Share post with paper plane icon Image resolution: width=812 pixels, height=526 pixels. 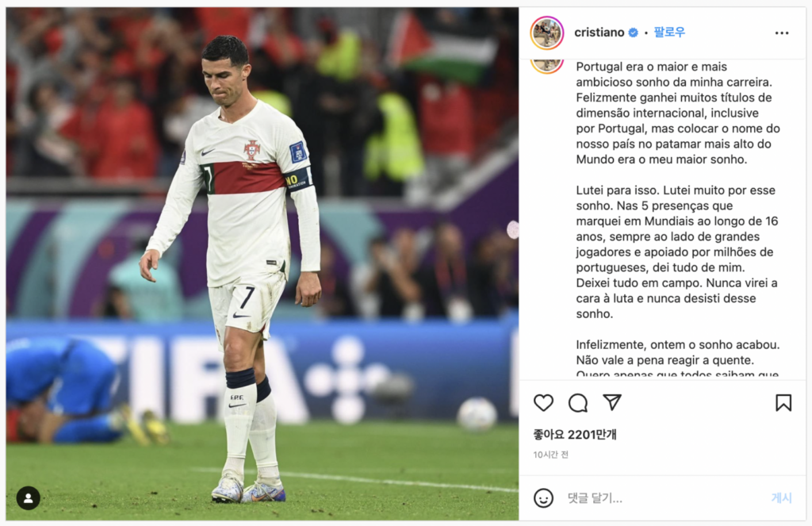(612, 402)
